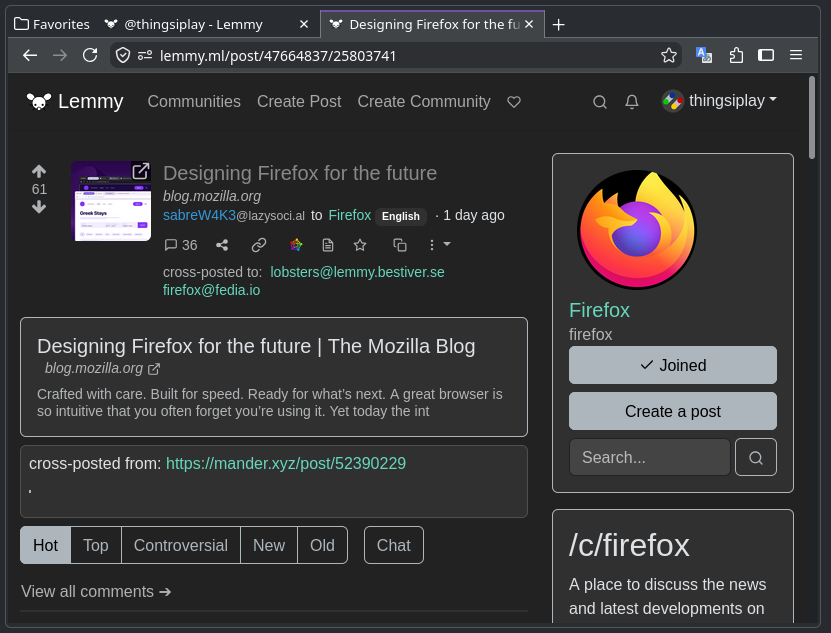Click the sidebar search magnifier button

point(756,457)
